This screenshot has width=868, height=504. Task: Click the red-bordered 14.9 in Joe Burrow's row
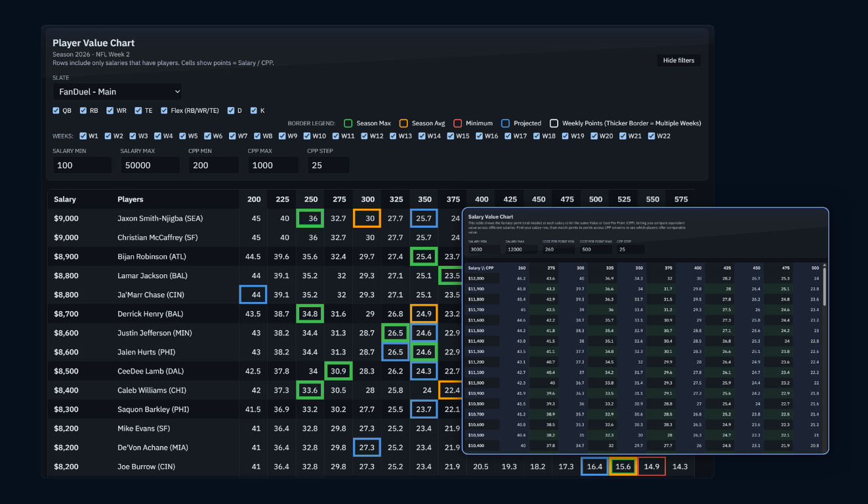[x=651, y=467]
